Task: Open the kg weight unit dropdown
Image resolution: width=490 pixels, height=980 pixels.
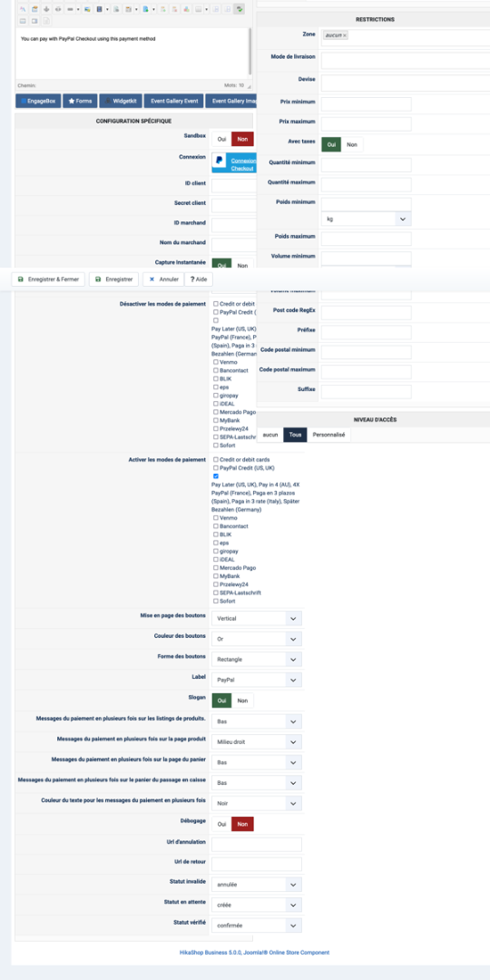Action: tap(367, 219)
